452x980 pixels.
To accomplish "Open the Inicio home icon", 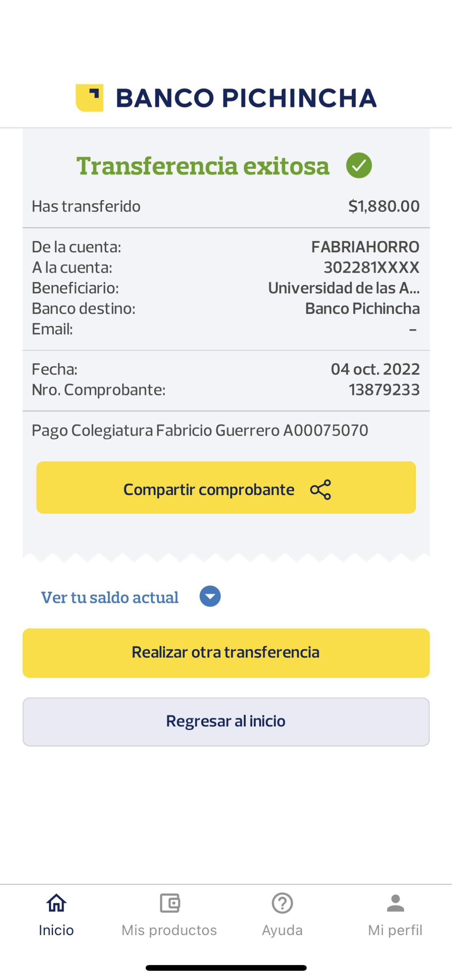I will [x=56, y=903].
